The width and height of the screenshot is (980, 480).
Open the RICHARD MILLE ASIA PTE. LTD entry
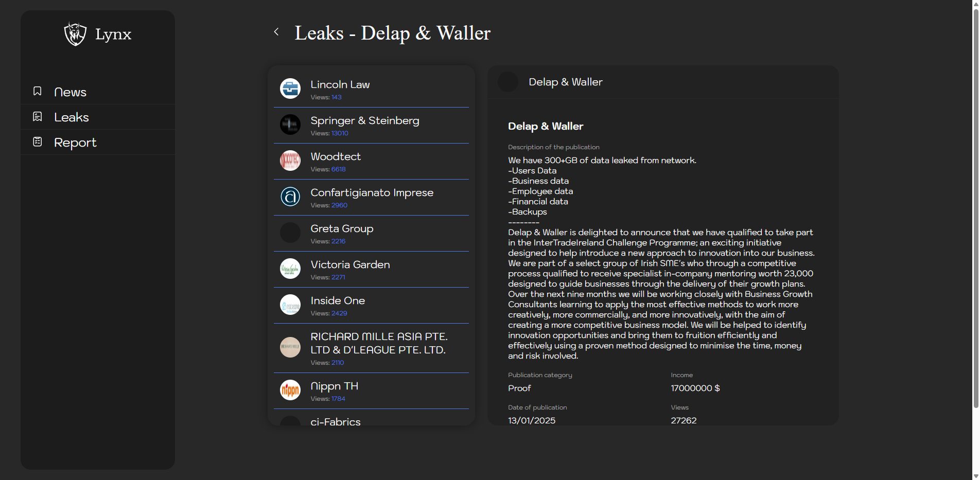point(379,343)
